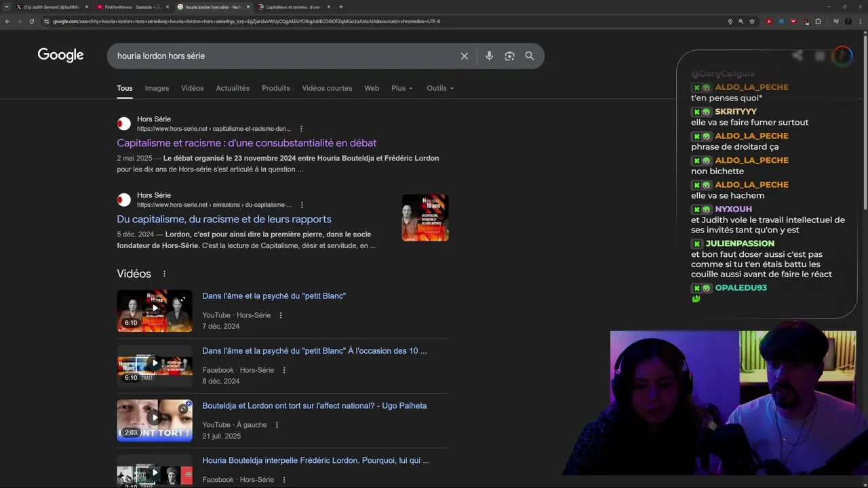Click the Hors Série 10 ans result thumbnail
The image size is (868, 488).
pos(425,218)
